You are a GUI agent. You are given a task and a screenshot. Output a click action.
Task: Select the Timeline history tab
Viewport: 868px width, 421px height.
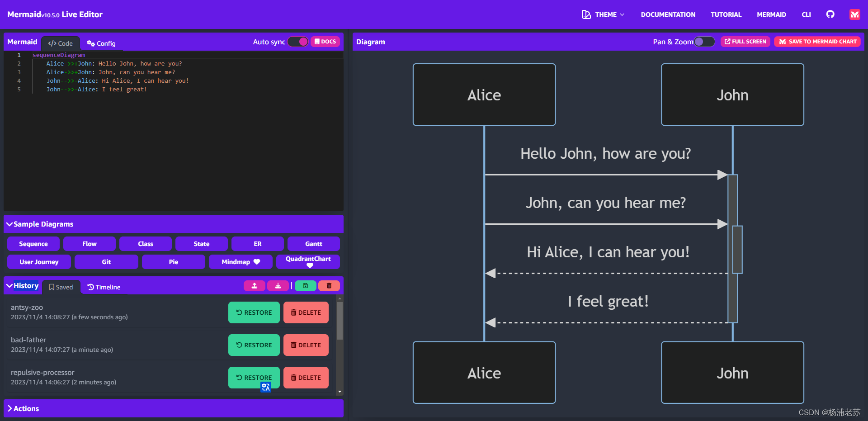[x=104, y=287]
